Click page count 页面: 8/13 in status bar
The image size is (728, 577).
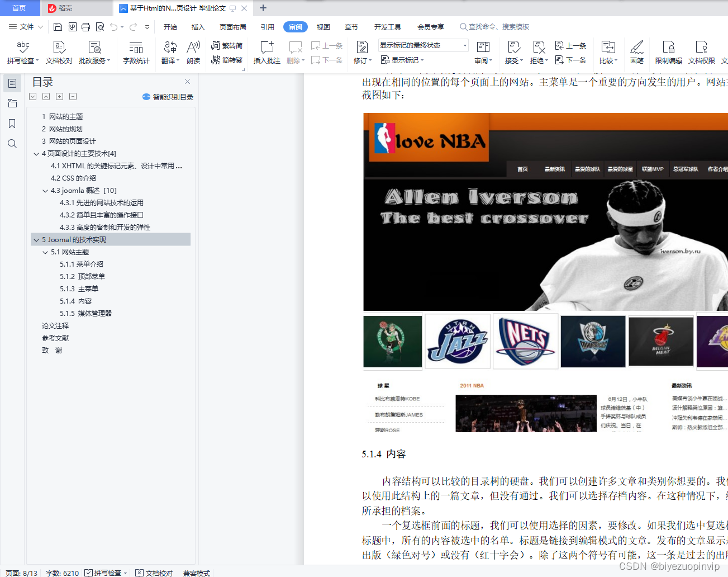22,573
